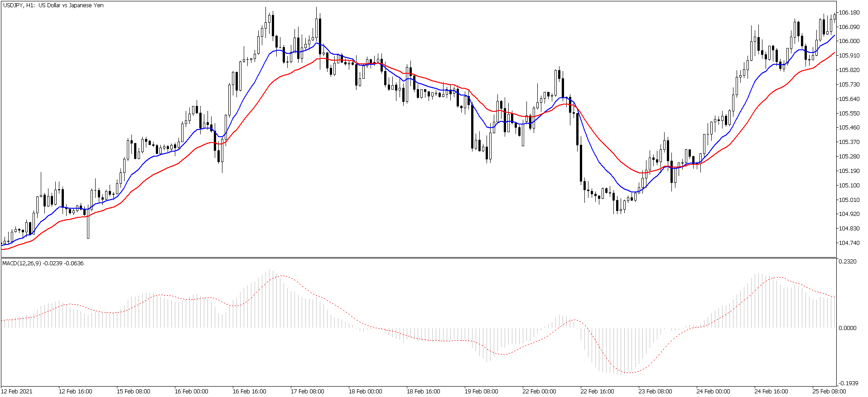Click the 106.000 price level label
Image resolution: width=868 pixels, height=397 pixels.
[x=849, y=41]
